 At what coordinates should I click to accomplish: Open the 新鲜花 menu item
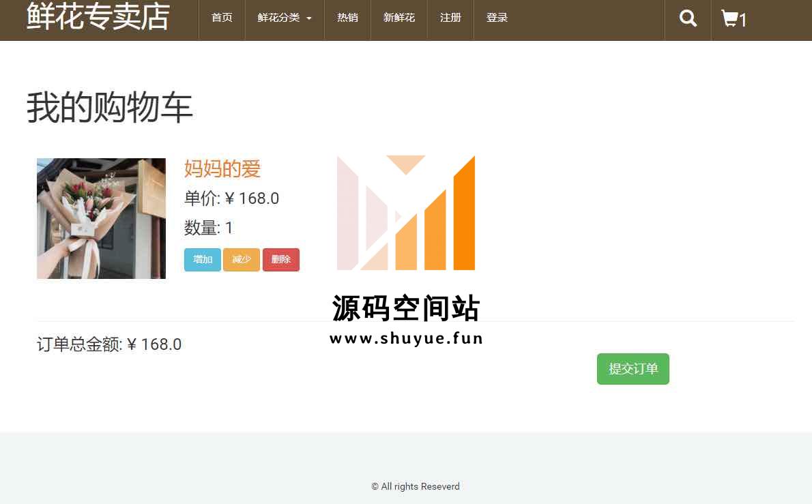[398, 18]
